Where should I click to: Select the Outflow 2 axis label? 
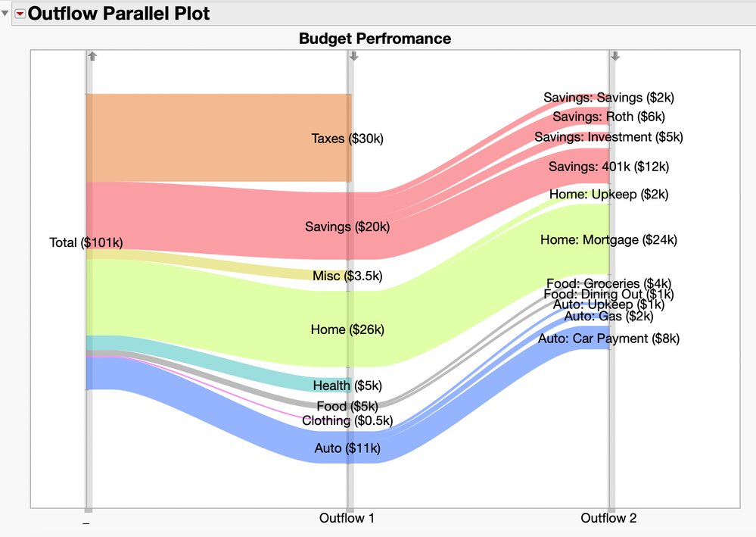pyautogui.click(x=608, y=519)
